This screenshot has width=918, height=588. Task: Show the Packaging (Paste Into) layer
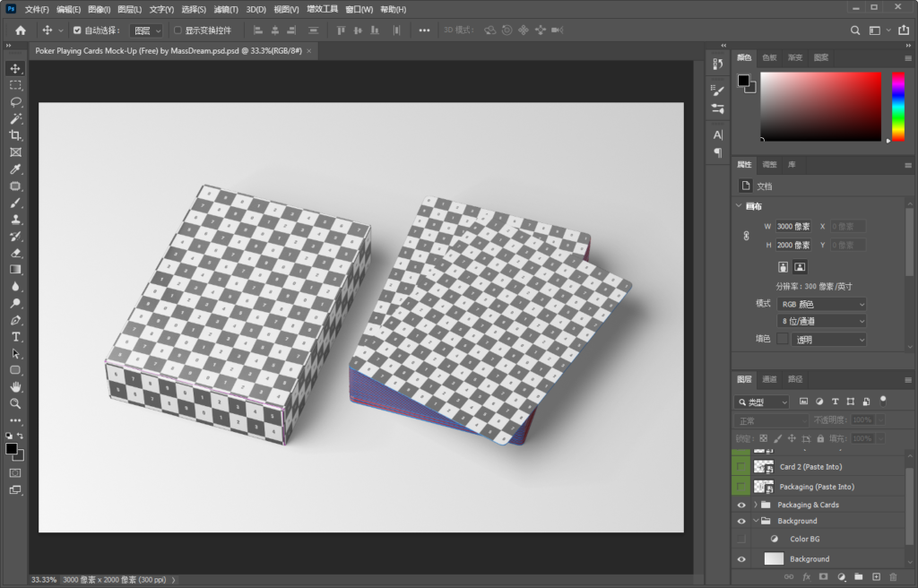[x=741, y=486]
